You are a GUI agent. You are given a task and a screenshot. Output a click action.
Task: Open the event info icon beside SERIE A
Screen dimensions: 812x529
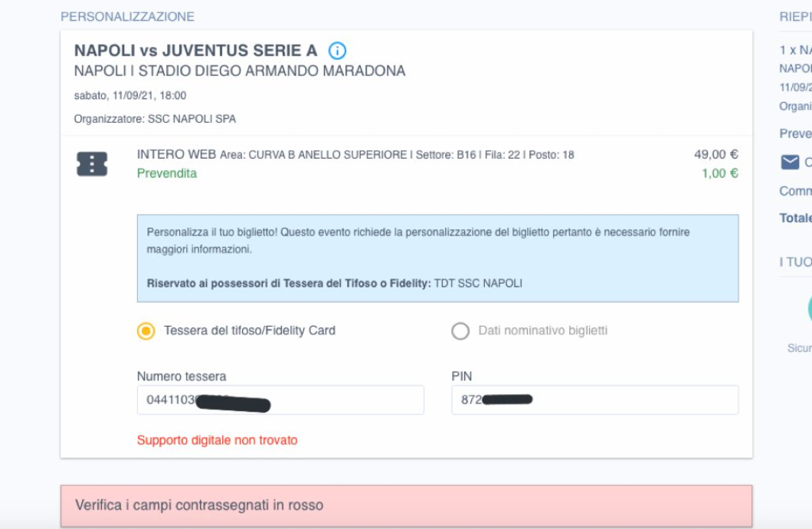[x=337, y=51]
